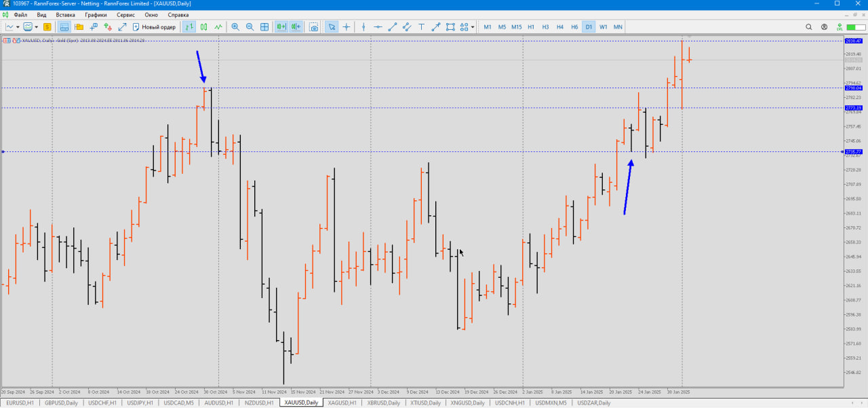
Task: Tile chart windows with grid icon
Action: coord(264,27)
